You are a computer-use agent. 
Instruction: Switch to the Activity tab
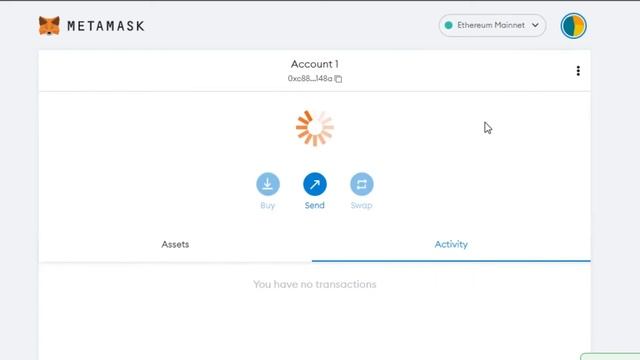(x=451, y=244)
